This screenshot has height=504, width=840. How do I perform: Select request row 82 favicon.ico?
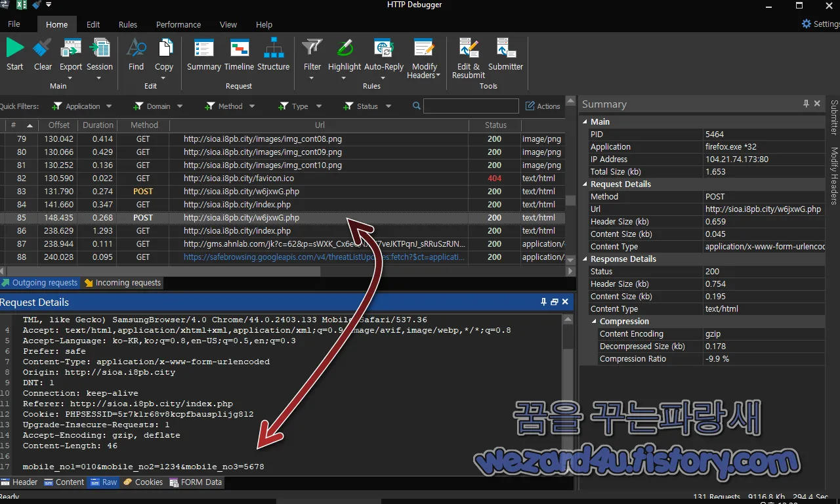tap(282, 178)
